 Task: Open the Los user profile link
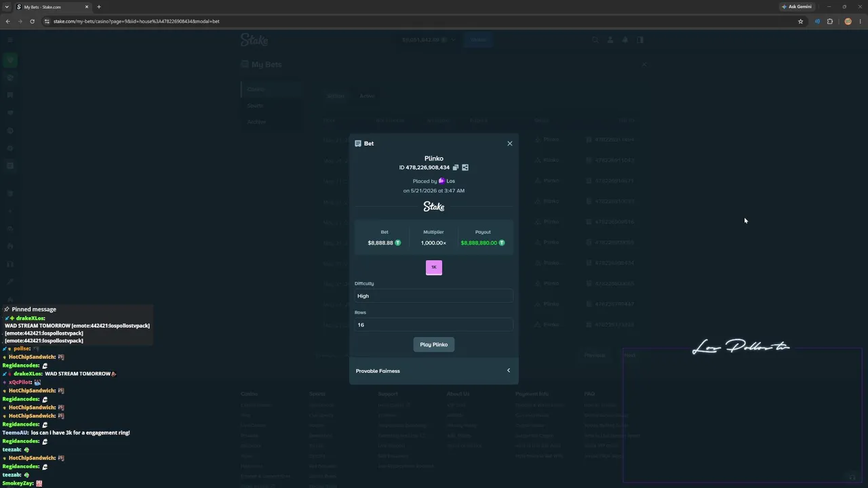coord(447,181)
